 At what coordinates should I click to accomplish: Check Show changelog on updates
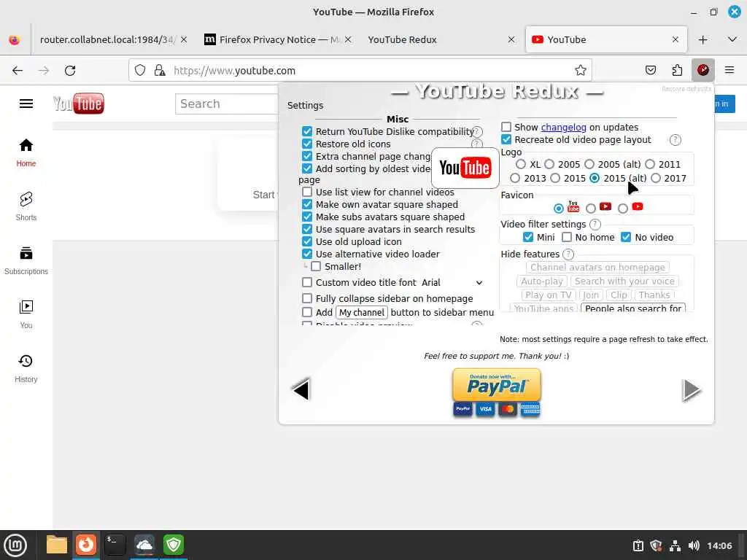click(506, 127)
